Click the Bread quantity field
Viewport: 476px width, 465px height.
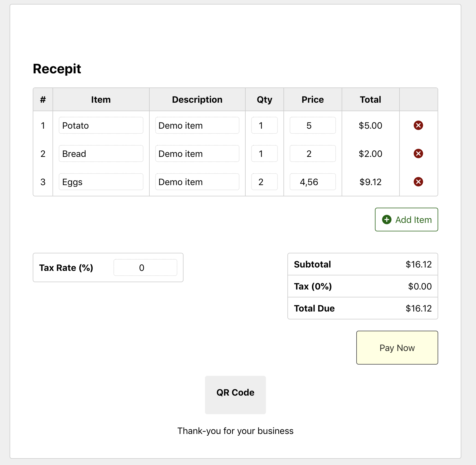pos(264,153)
